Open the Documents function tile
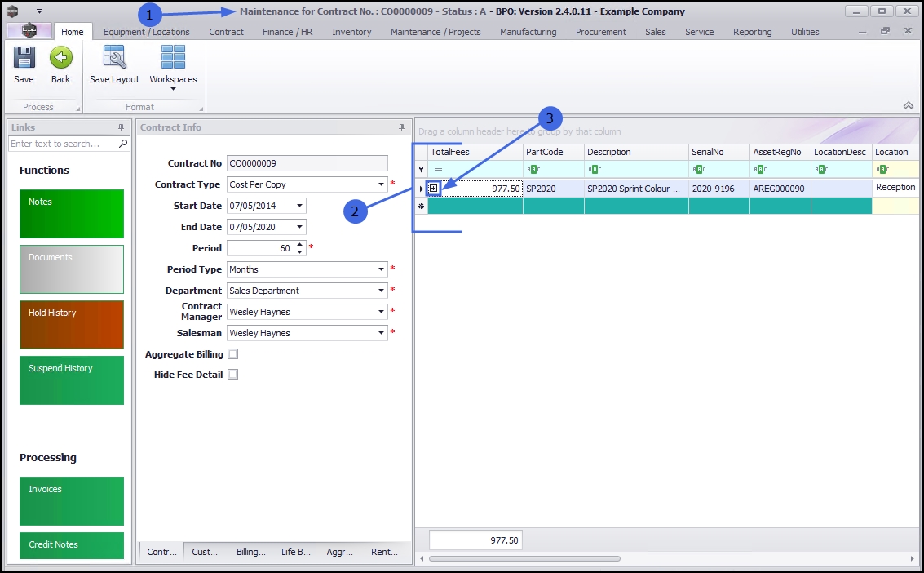The height and width of the screenshot is (573, 924). click(x=72, y=269)
